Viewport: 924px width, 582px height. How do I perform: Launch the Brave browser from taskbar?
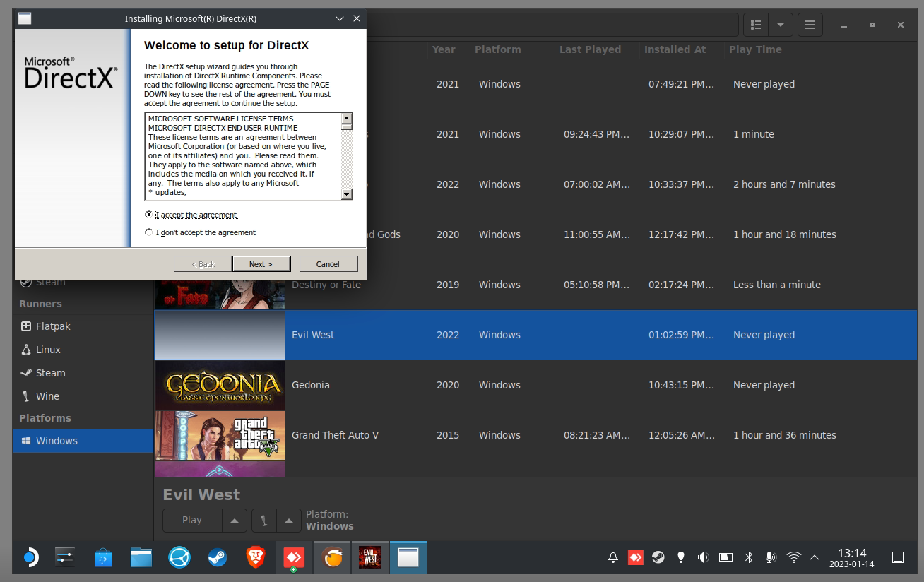point(256,558)
